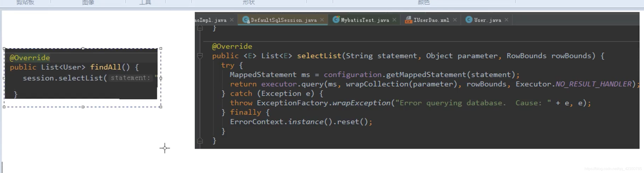
Task: Click the right-middle selection handle of the findAll snippet
Action: [x=161, y=78]
